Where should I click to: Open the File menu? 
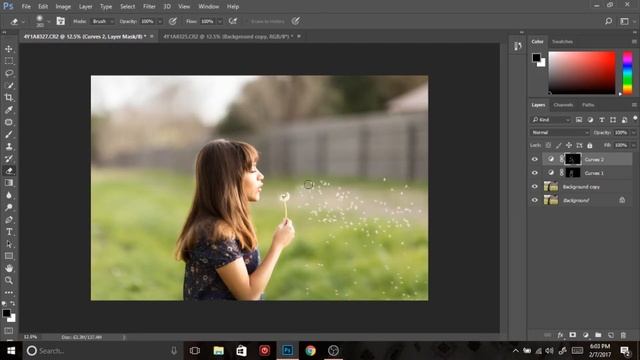pos(26,7)
